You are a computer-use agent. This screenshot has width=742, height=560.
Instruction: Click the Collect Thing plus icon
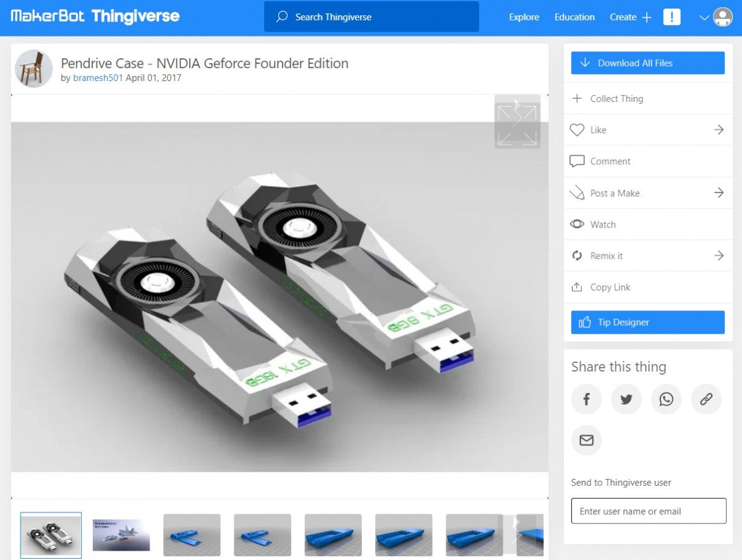coord(577,98)
